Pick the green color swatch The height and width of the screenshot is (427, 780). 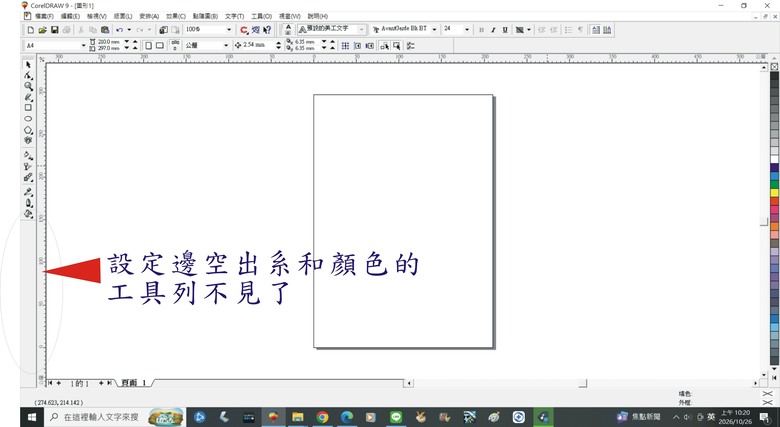coord(775,184)
